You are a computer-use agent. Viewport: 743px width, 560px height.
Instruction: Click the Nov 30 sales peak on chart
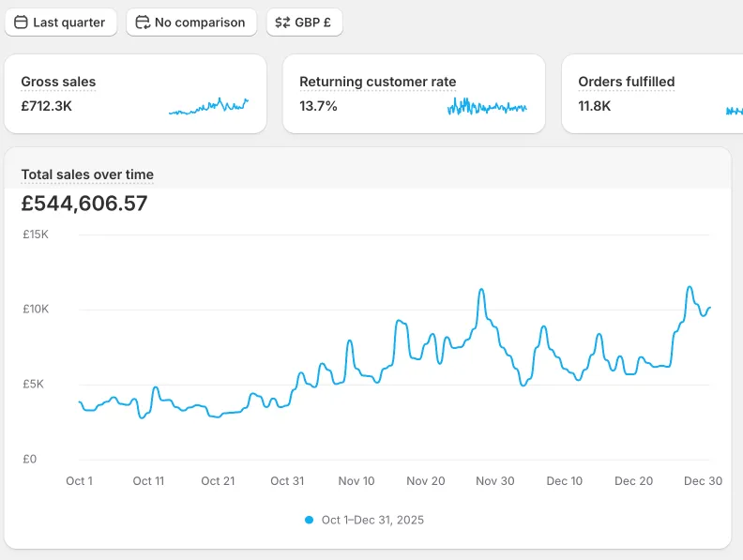[x=482, y=290]
